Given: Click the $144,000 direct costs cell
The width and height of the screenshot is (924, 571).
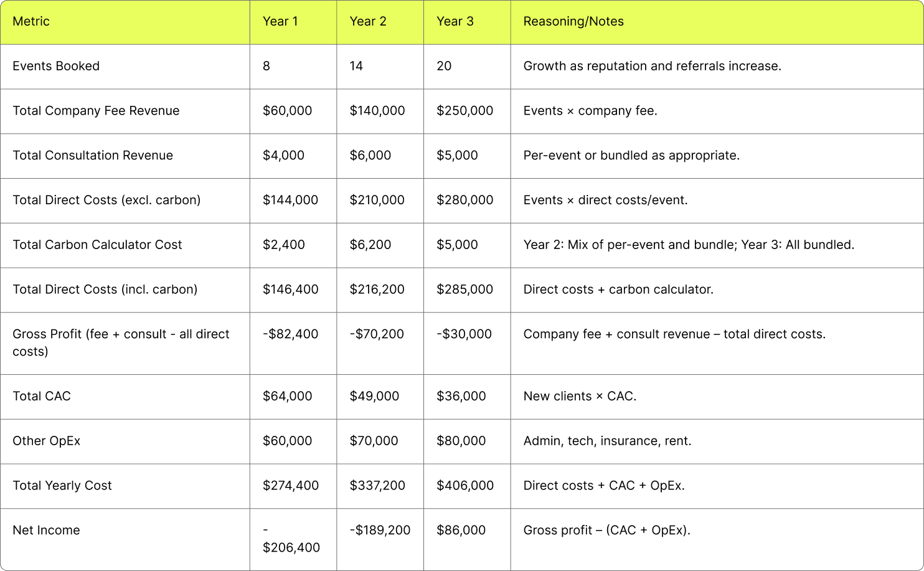Looking at the screenshot, I should (290, 200).
